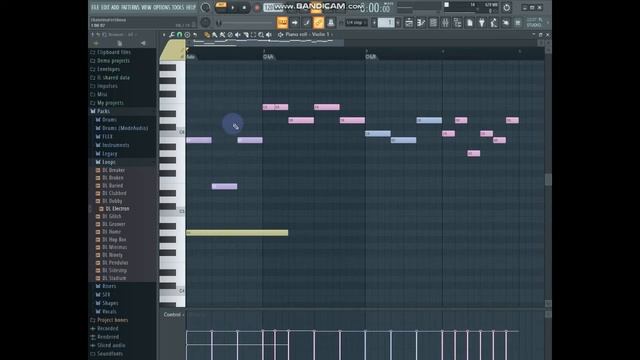Viewport: 640px width, 360px height.
Task: Open the VIEW menu
Action: coord(146,7)
